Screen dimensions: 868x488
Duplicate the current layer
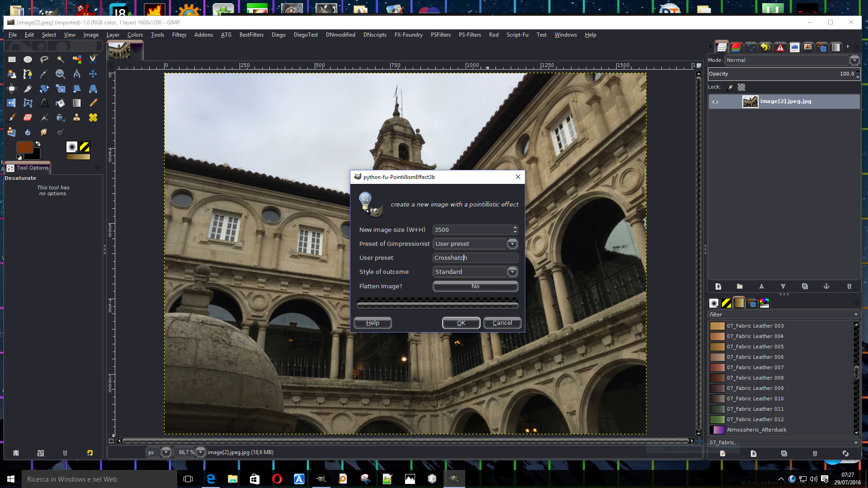(x=805, y=286)
